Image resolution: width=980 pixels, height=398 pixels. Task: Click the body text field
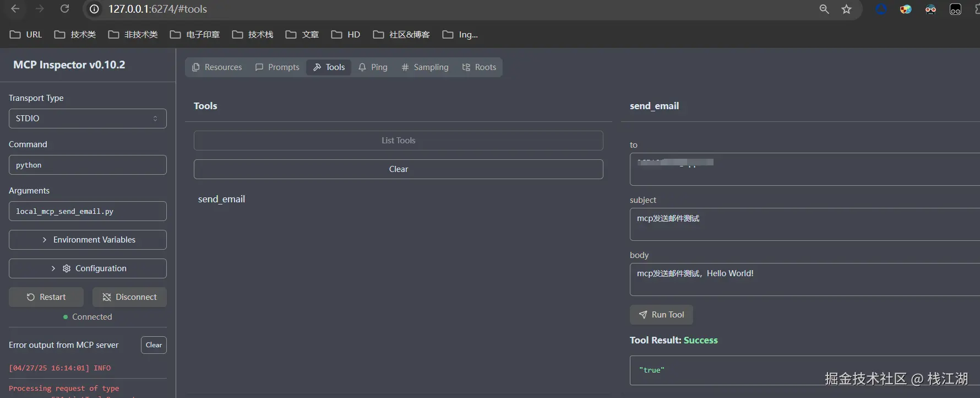click(805, 279)
